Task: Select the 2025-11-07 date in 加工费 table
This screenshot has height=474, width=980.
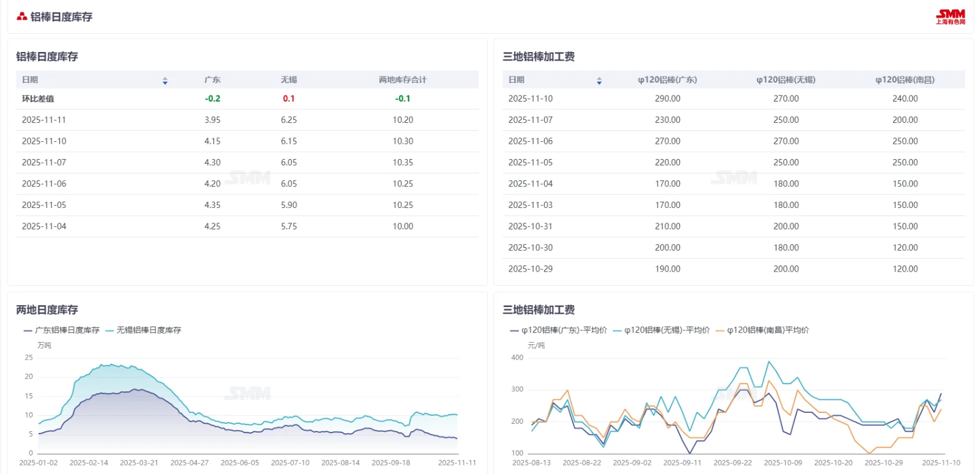Action: click(531, 120)
